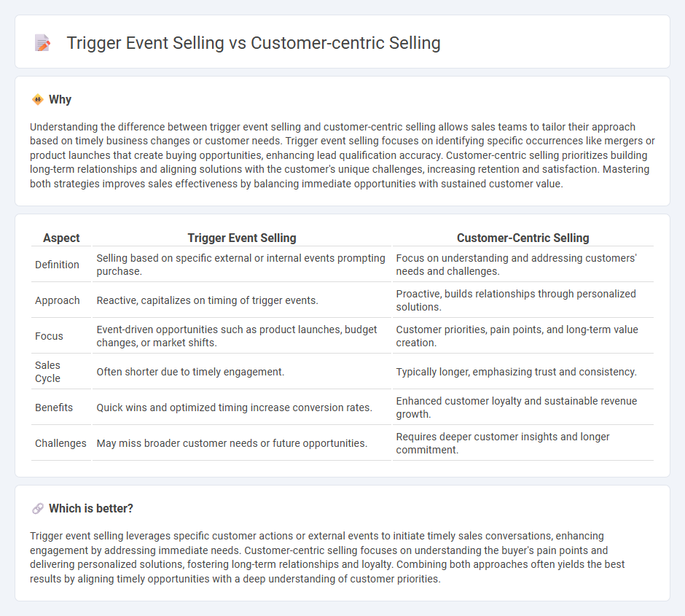Click cell 'Quick wins and optimized timing increase conversion rates.'
This screenshot has width=685, height=616.
(x=242, y=408)
